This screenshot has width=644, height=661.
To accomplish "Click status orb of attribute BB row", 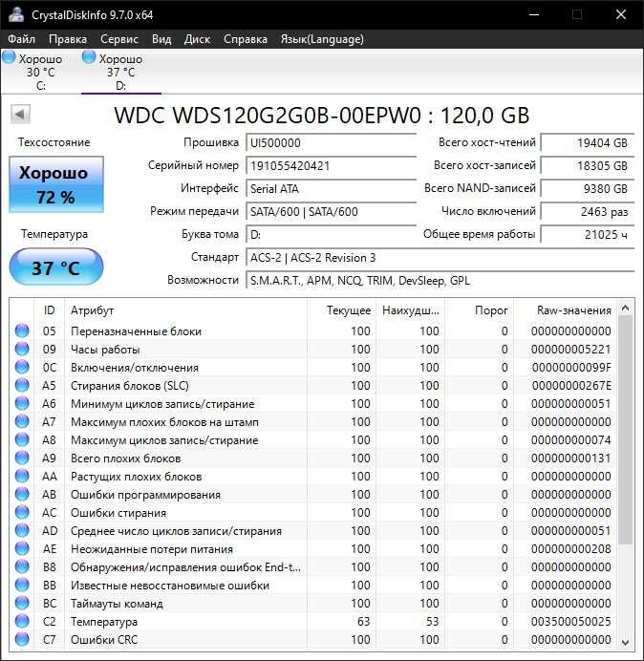I will point(22,585).
